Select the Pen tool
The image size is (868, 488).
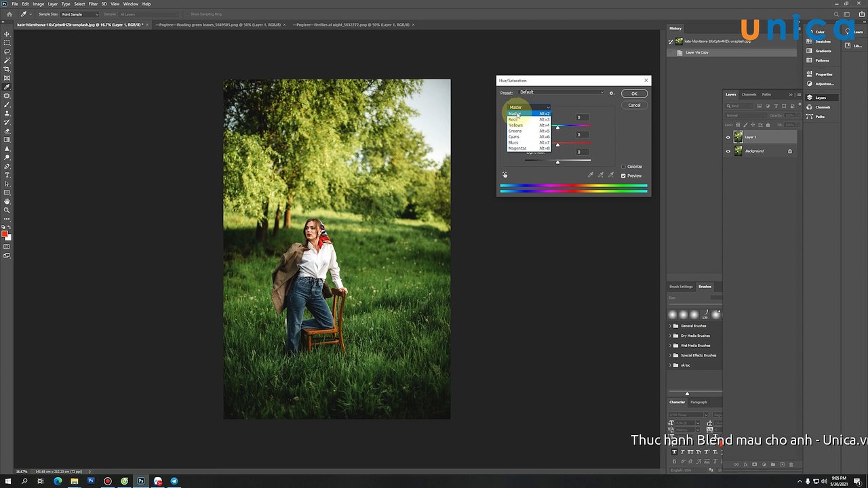click(x=7, y=166)
